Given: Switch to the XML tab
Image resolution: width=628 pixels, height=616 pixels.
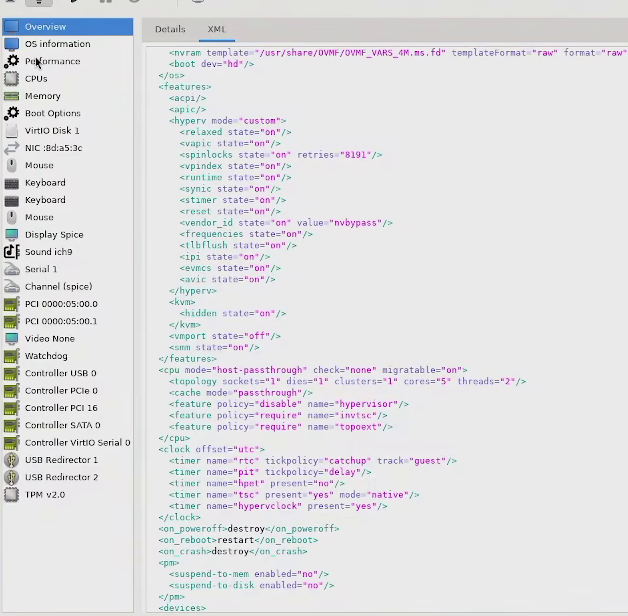Looking at the screenshot, I should [217, 29].
